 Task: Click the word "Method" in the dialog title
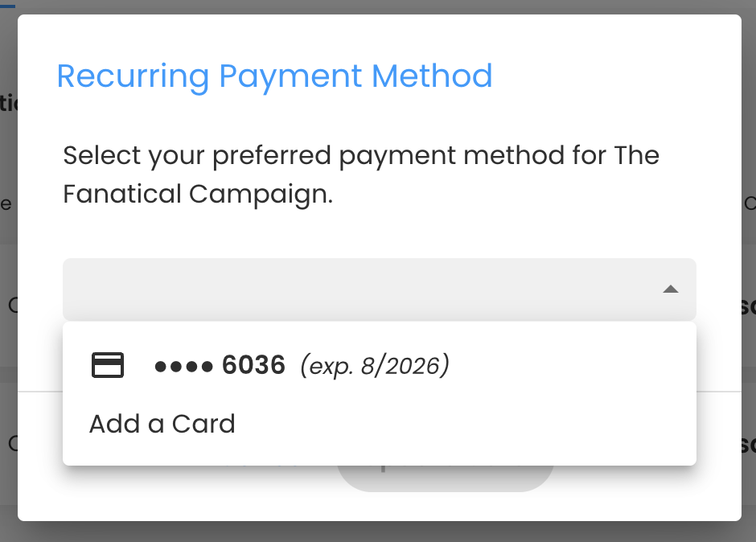432,76
